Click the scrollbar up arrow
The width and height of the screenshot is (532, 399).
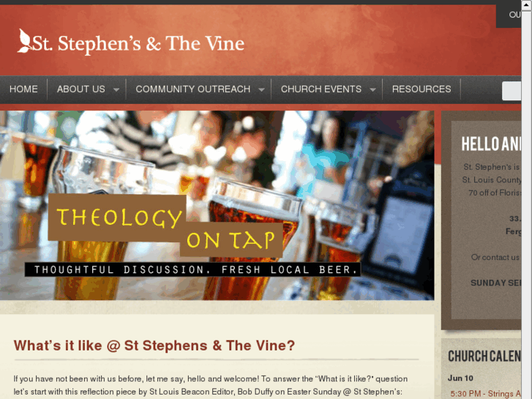527,5
